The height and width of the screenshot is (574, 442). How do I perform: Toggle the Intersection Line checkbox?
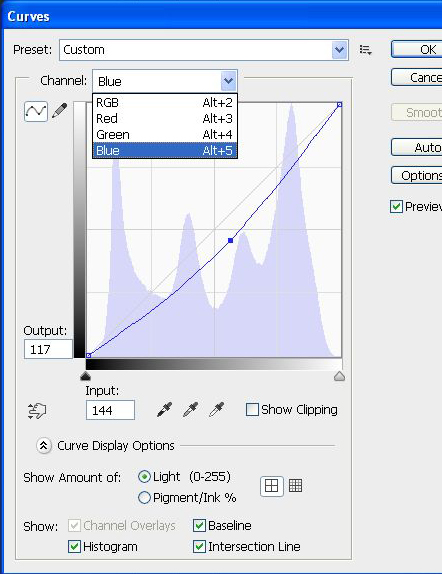click(x=199, y=547)
